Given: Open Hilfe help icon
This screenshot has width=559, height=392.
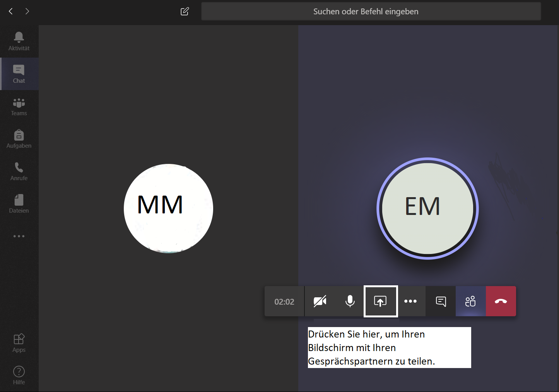Looking at the screenshot, I should [x=19, y=375].
